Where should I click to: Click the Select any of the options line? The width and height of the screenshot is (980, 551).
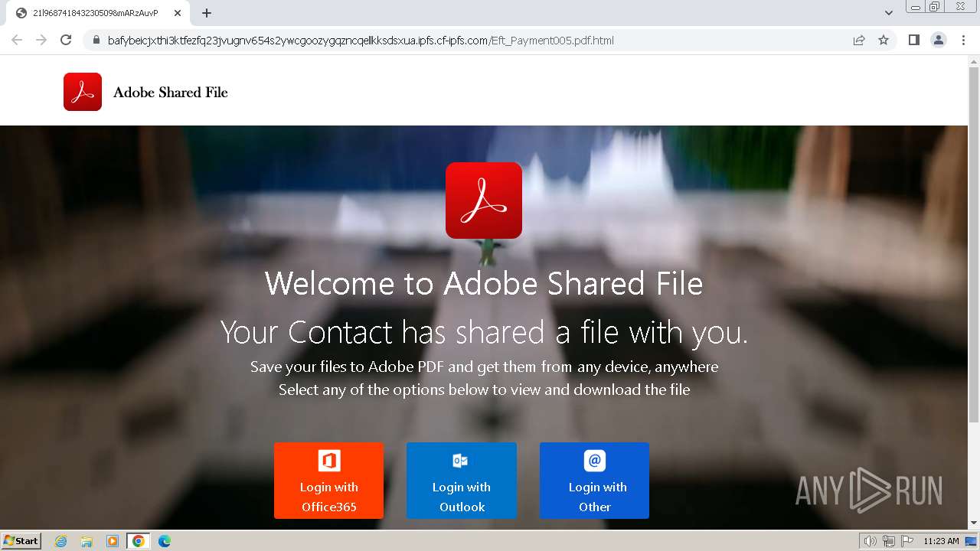point(485,390)
